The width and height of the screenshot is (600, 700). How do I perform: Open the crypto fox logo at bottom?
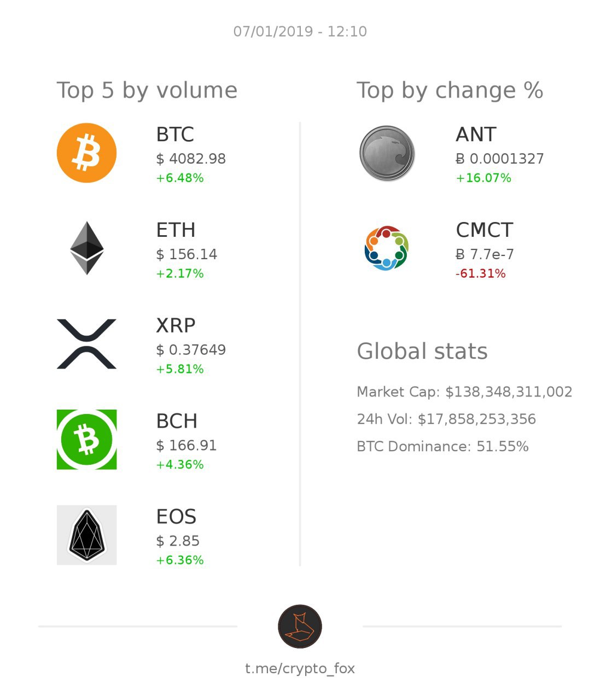(300, 626)
